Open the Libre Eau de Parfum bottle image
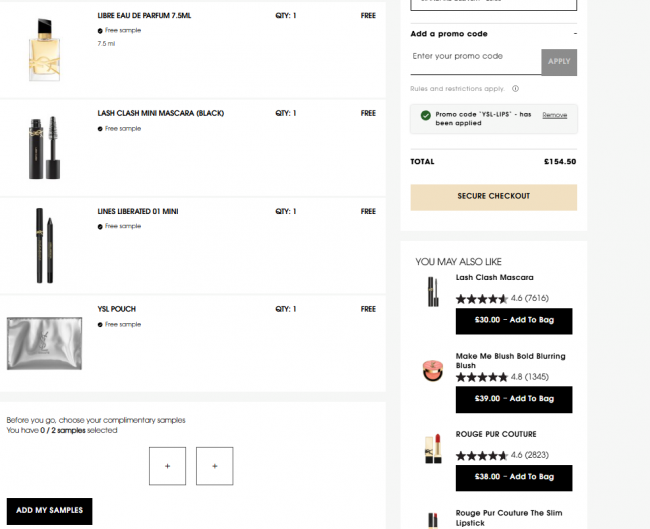The image size is (650, 529). tap(44, 50)
